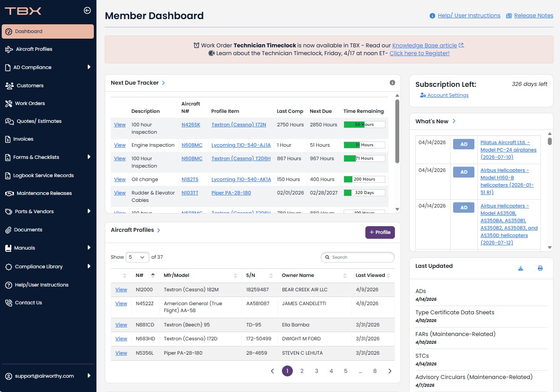The height and width of the screenshot is (392, 560).
Task: Go to Maintenance Releases in the sidebar
Action: pos(44,193)
